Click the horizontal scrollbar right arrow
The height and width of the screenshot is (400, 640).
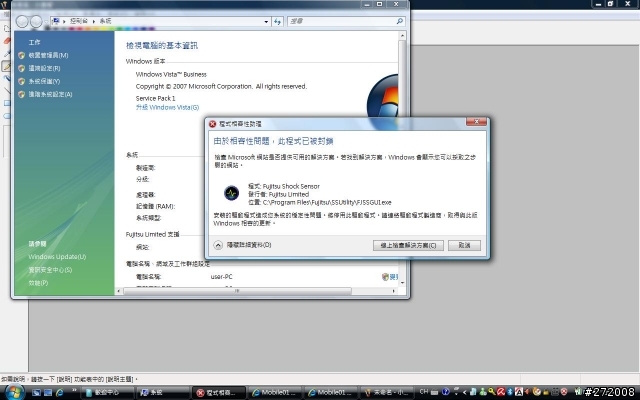click(x=393, y=291)
